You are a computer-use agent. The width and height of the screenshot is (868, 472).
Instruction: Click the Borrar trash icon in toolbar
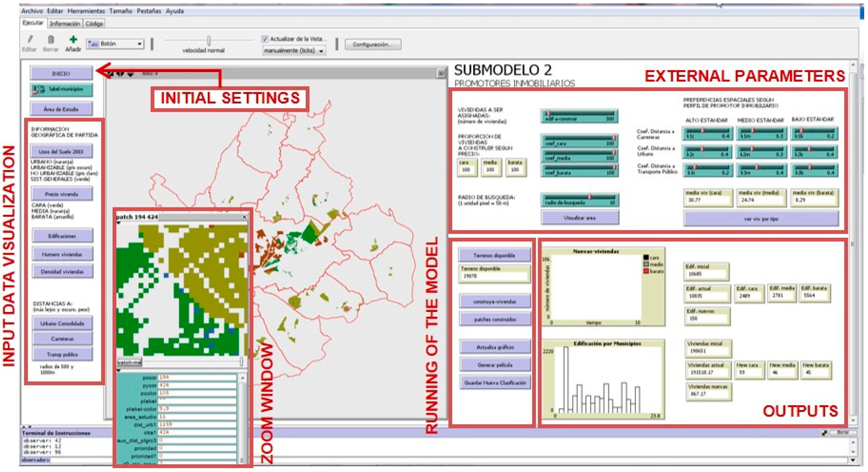coord(51,39)
